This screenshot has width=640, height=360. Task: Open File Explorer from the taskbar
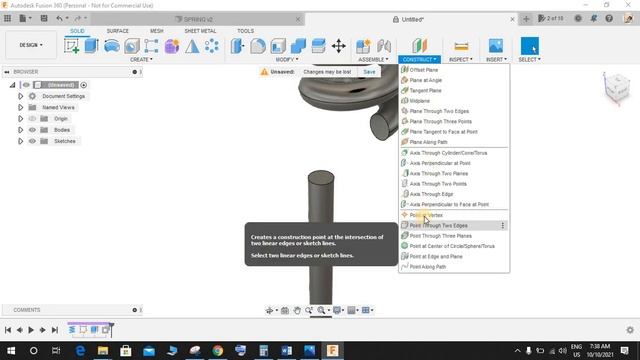point(103,351)
